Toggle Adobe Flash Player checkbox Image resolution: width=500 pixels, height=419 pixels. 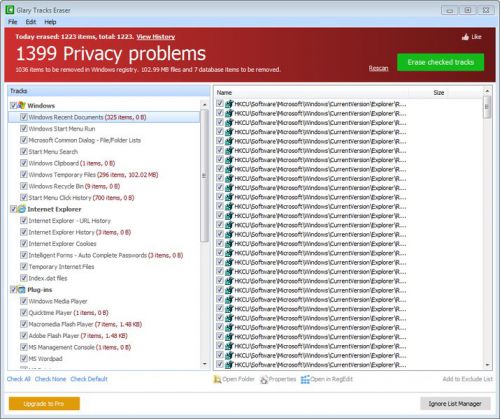click(x=24, y=336)
